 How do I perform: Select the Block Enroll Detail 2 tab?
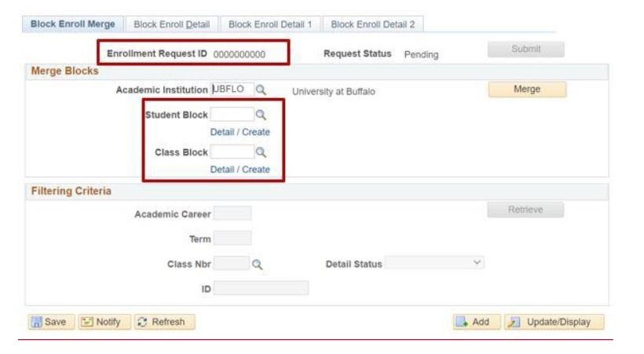(x=372, y=24)
